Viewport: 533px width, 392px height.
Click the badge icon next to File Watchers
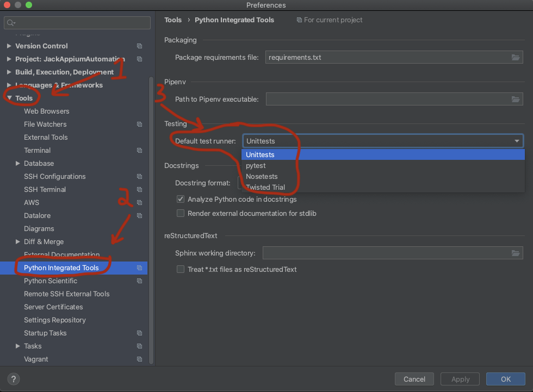click(139, 125)
